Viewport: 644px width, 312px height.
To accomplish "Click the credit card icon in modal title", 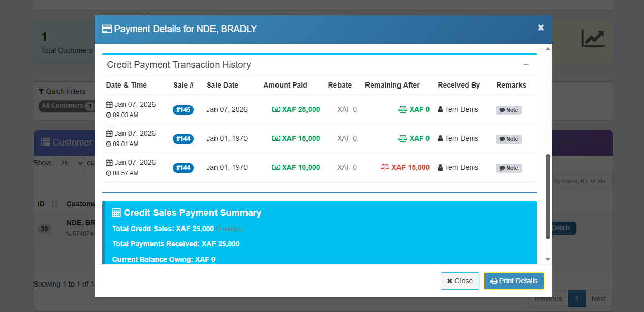I will click(x=106, y=29).
